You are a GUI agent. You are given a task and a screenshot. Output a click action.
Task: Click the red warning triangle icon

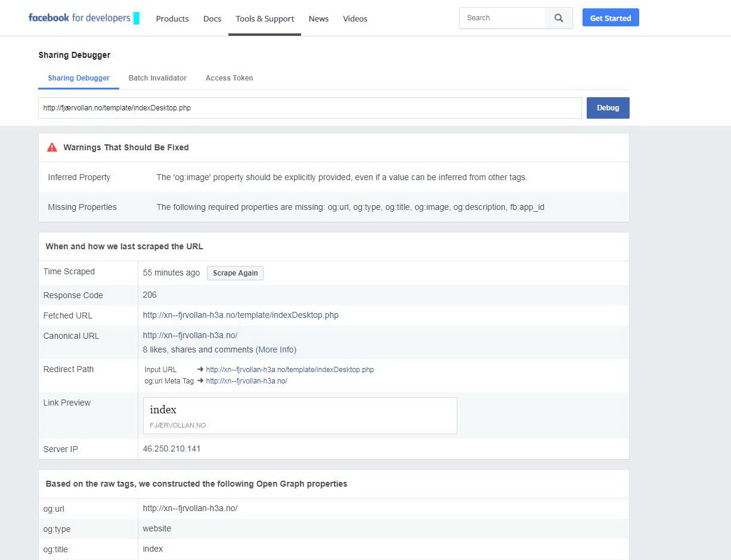[x=52, y=147]
